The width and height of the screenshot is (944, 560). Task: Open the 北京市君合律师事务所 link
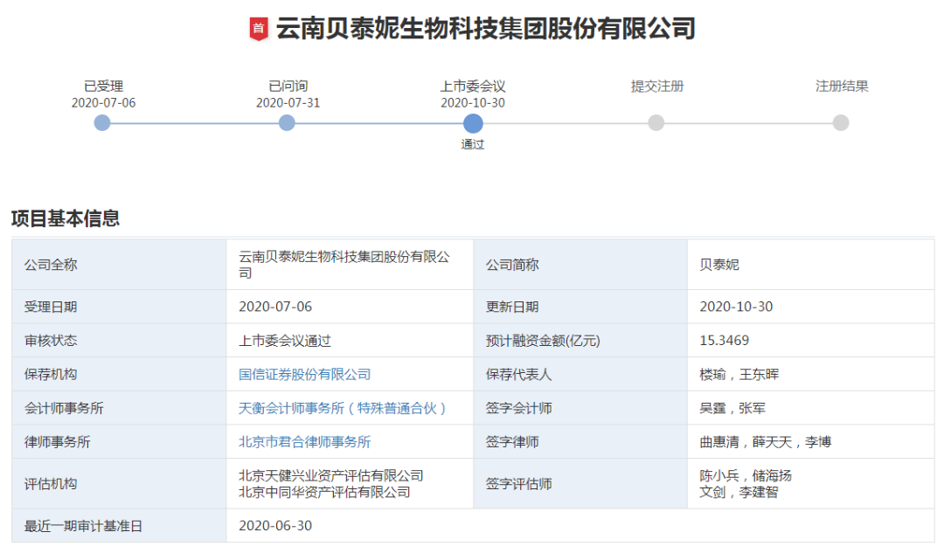pyautogui.click(x=305, y=441)
